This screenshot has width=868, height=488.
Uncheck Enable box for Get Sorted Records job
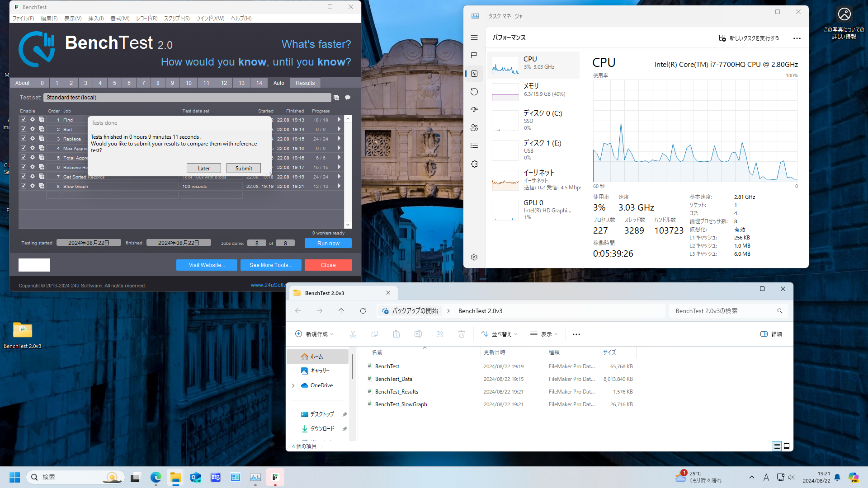click(x=24, y=177)
